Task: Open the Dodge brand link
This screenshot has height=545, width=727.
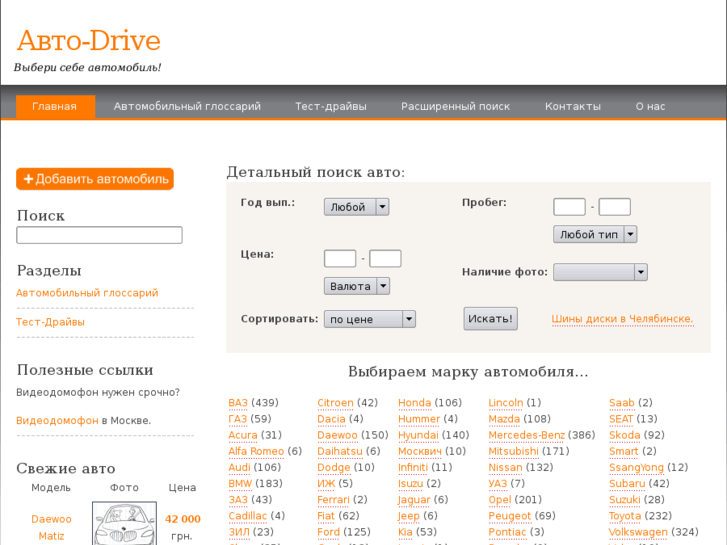Action: tap(334, 468)
